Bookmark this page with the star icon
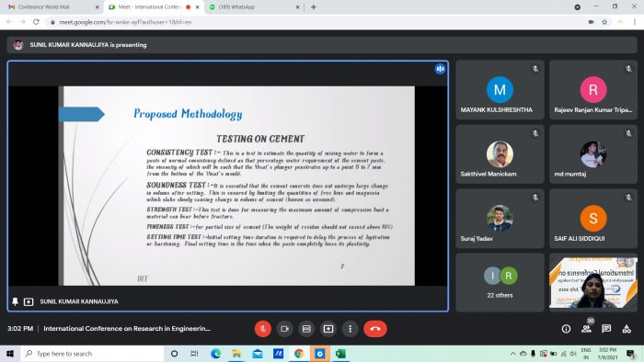The height and width of the screenshot is (362, 644). [x=604, y=22]
